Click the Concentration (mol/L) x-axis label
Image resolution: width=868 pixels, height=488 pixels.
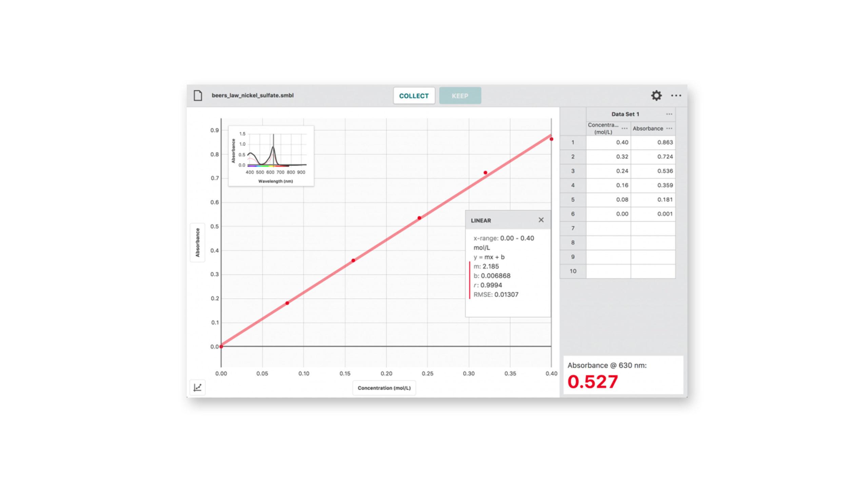[x=384, y=388]
